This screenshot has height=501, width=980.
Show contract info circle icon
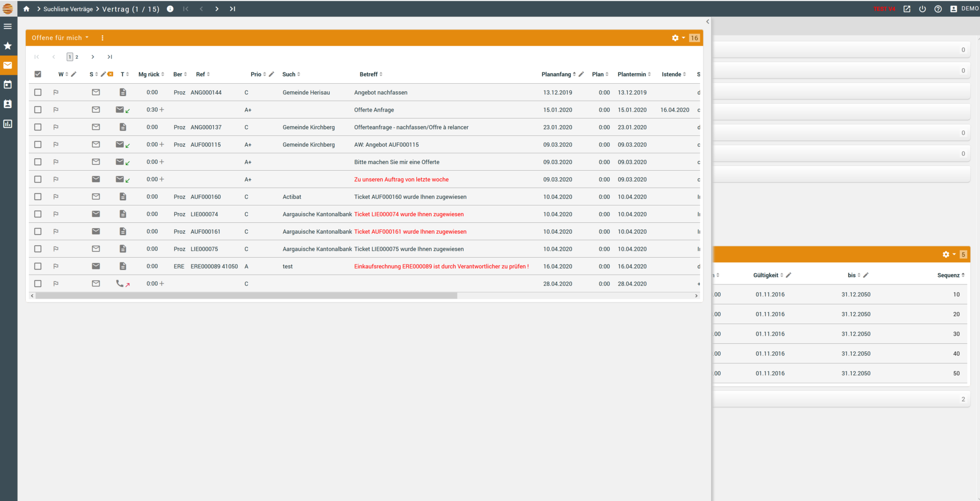pyautogui.click(x=170, y=9)
